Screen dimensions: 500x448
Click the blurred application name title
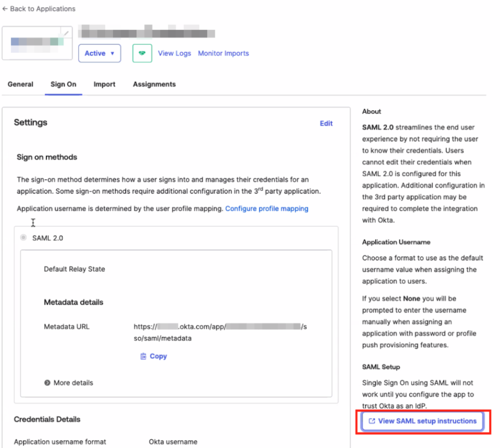[x=147, y=31]
